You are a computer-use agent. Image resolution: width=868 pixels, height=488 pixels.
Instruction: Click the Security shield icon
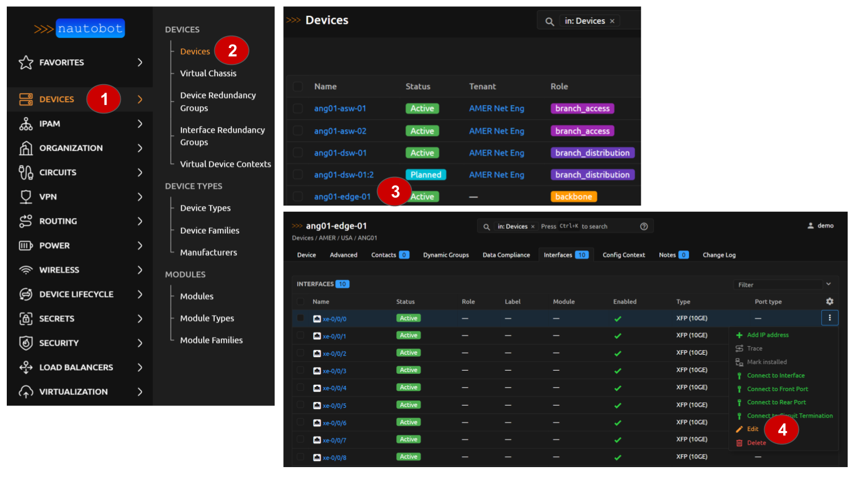26,343
